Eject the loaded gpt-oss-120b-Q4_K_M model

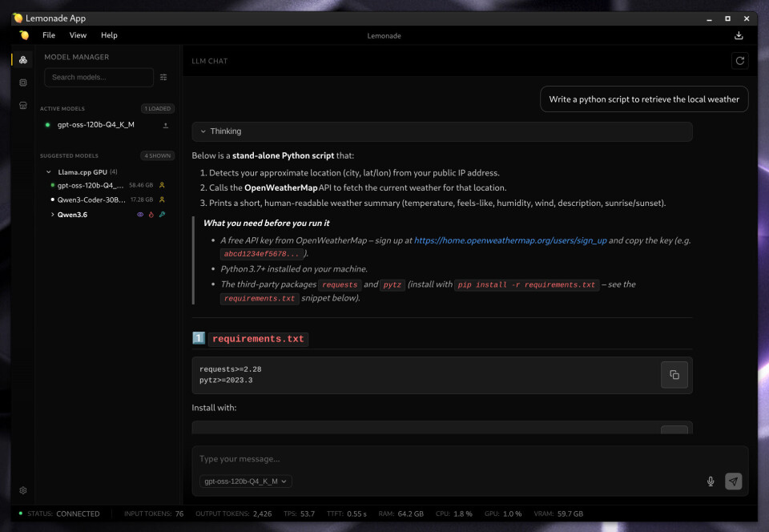pos(166,125)
